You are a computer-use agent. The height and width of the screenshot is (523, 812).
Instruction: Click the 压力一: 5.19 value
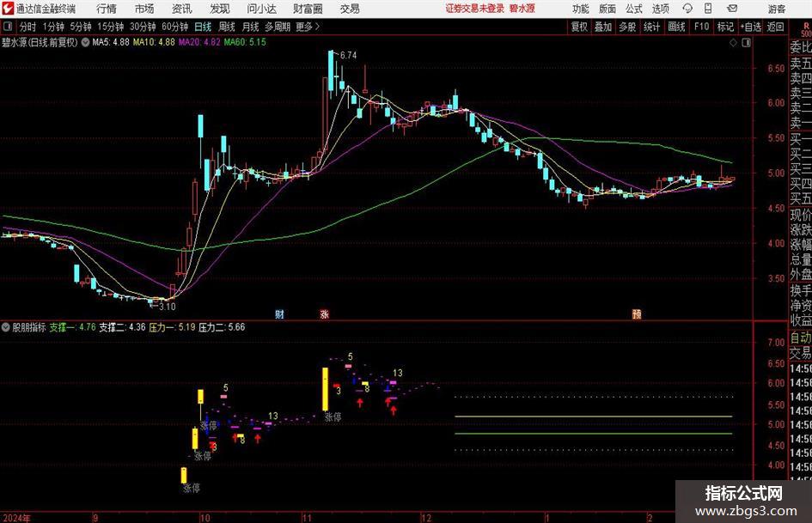172,327
